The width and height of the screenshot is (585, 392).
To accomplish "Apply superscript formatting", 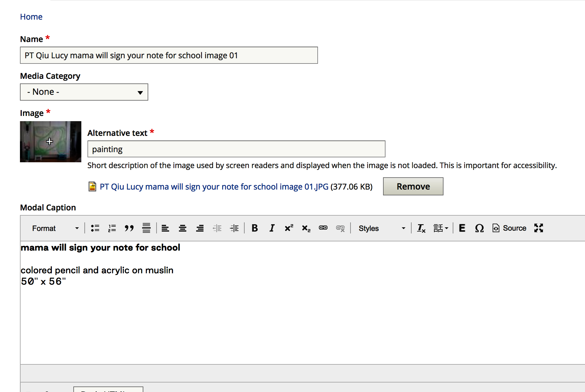I will (x=289, y=228).
